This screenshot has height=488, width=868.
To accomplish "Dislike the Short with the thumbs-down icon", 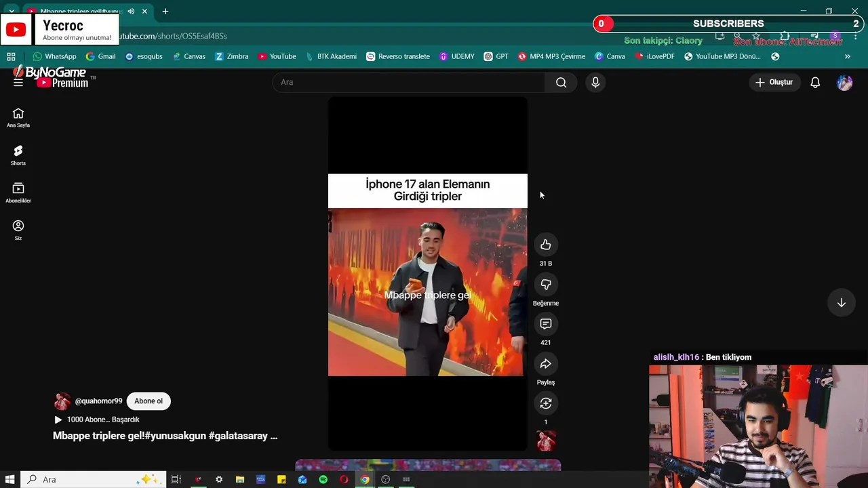I will (x=546, y=285).
